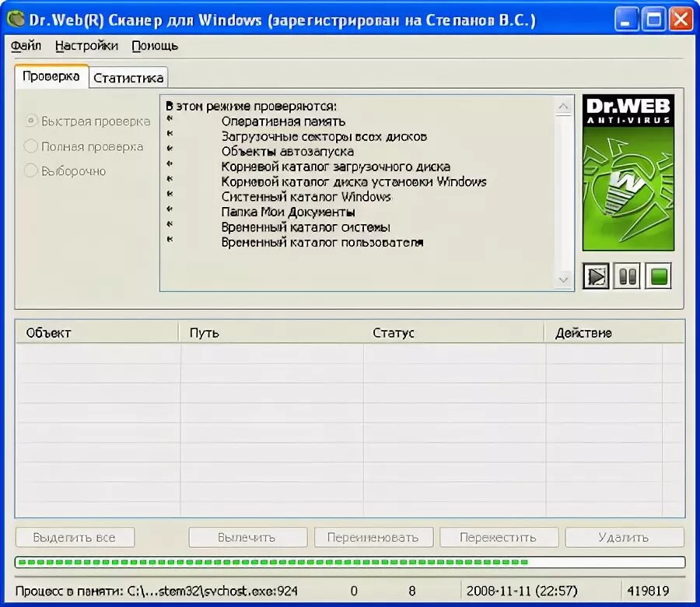Sort by the Статус column header
Image resolution: width=700 pixels, height=607 pixels.
pyautogui.click(x=453, y=333)
